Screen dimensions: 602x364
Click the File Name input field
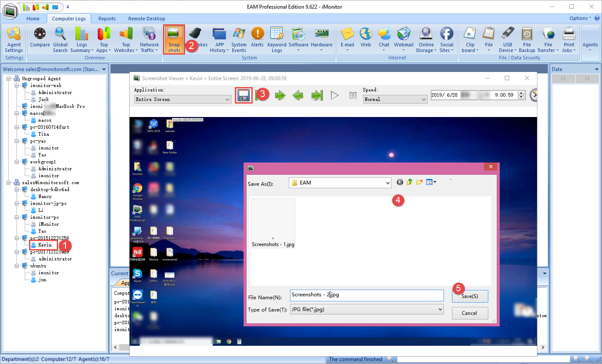(x=367, y=296)
